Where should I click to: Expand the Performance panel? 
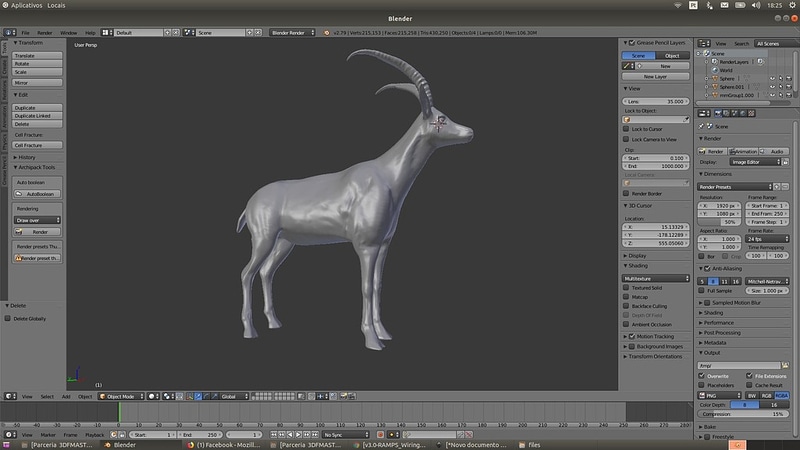(701, 322)
